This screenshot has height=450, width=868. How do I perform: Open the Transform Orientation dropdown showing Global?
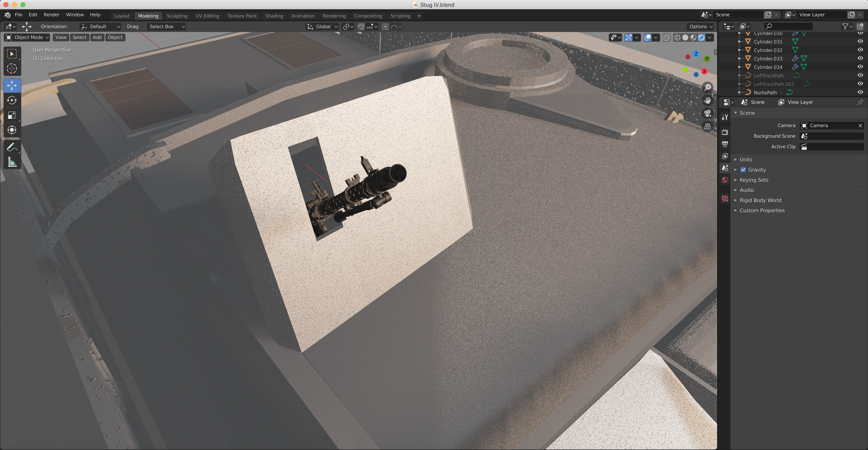click(x=322, y=27)
